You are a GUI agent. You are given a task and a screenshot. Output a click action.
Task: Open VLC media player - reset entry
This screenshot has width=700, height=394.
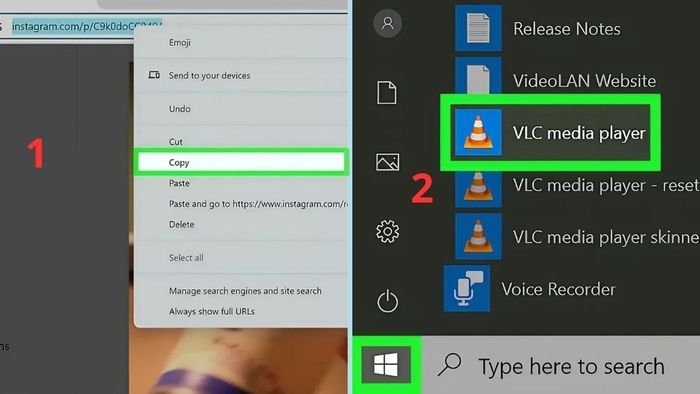point(606,185)
